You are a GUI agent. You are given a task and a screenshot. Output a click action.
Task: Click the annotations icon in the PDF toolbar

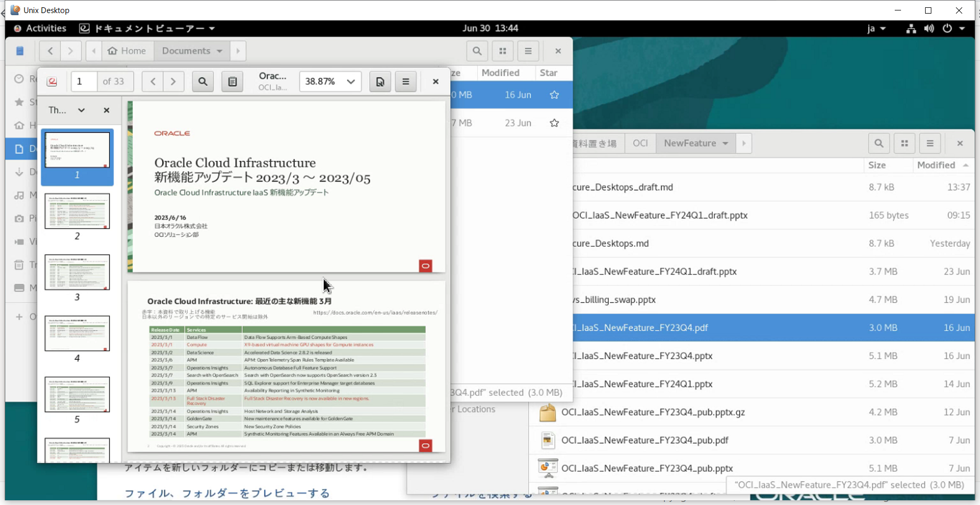pos(232,81)
